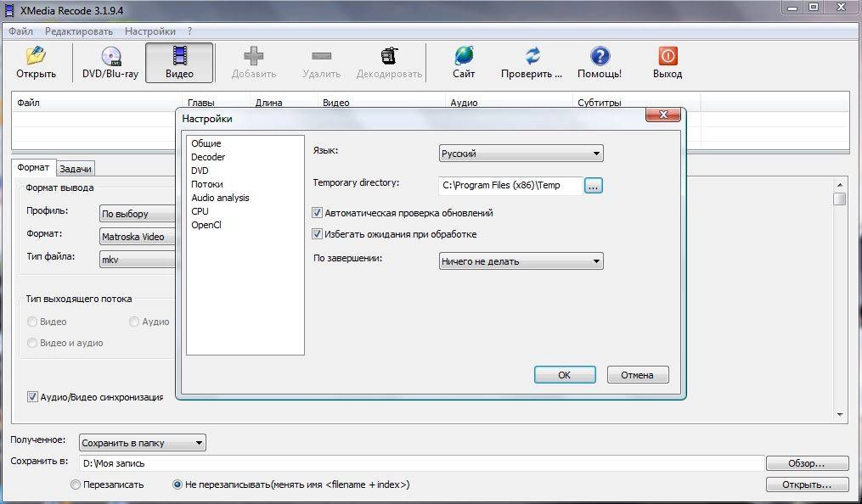The image size is (862, 504).
Task: Click OK in Настройки dialog
Action: pyautogui.click(x=565, y=375)
